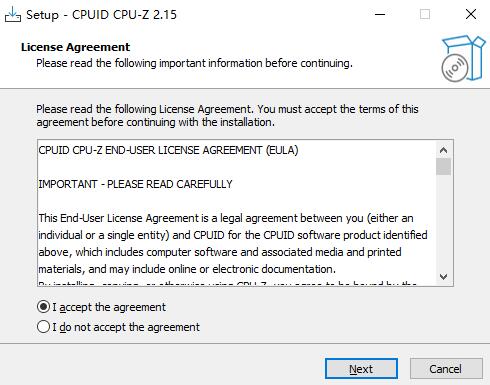Click the license scrollbar down arrow
Screen dimensions: 490x385
pyautogui.click(x=443, y=276)
